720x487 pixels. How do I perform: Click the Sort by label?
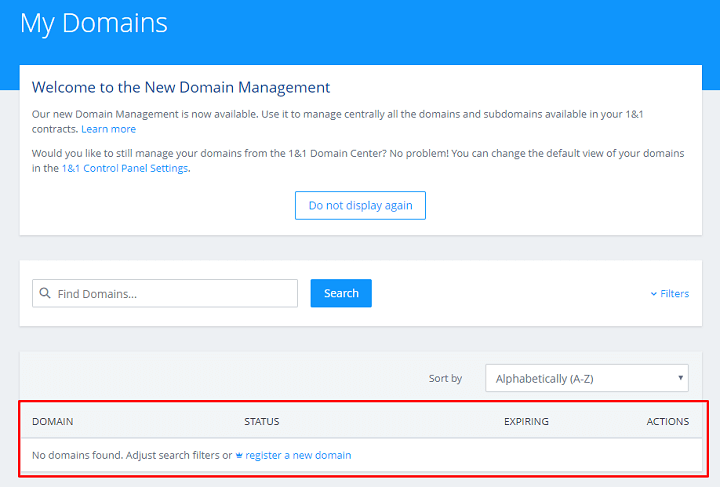(445, 379)
